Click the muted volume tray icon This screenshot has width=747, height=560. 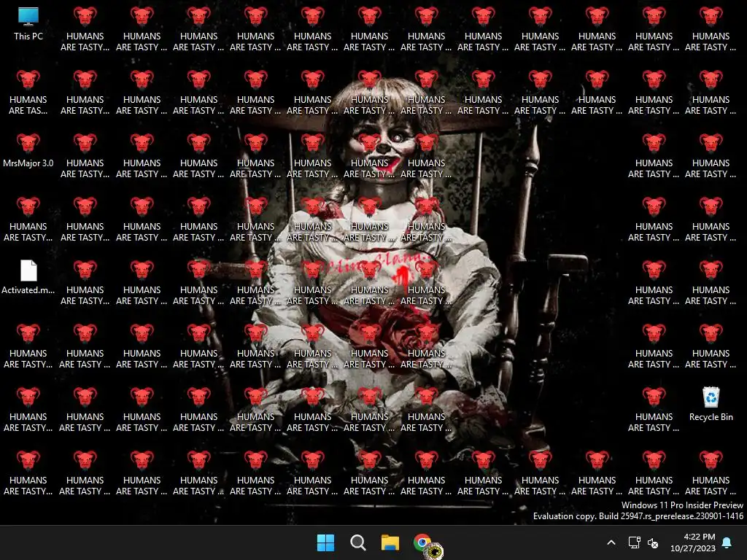pos(653,542)
